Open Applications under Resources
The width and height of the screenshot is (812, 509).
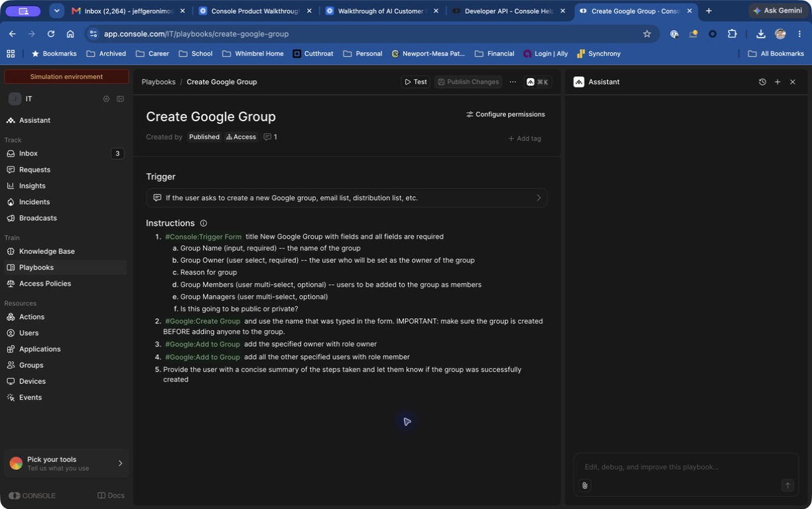coord(40,349)
